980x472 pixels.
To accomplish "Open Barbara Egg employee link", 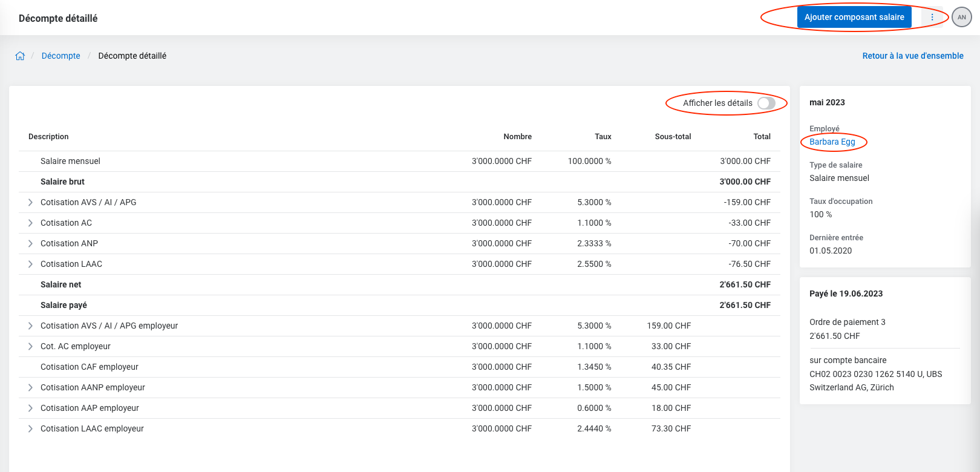I will coord(832,142).
